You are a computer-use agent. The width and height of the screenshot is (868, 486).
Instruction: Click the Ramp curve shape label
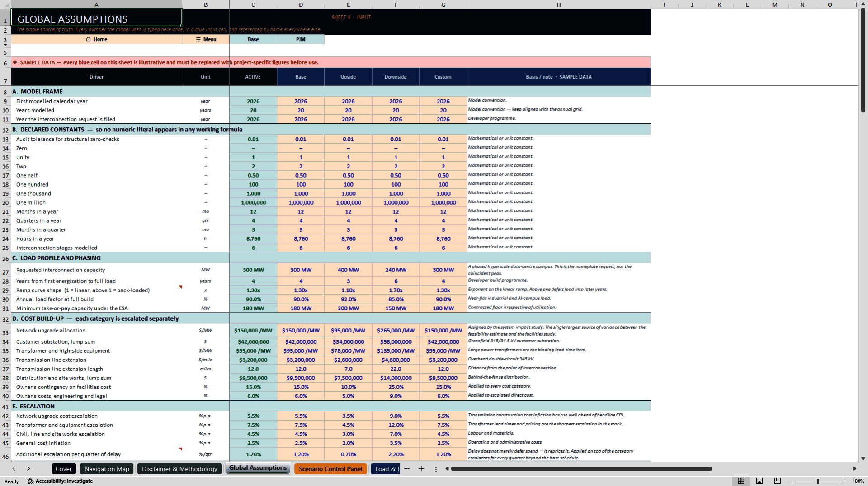pyautogui.click(x=83, y=290)
